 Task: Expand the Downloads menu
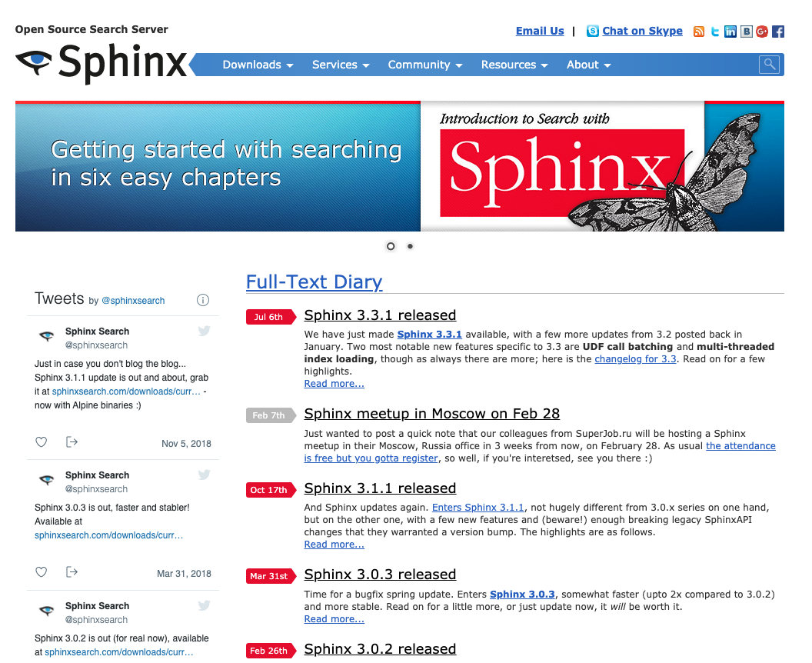click(x=258, y=65)
